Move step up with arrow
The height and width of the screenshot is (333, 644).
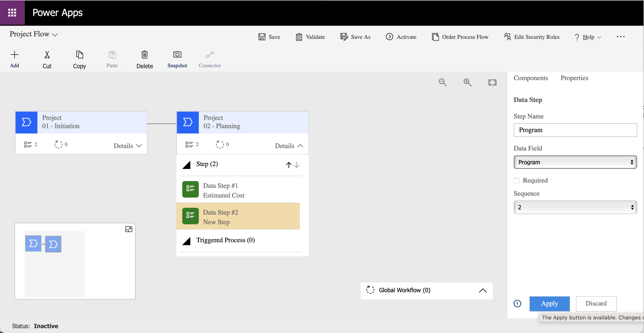(289, 165)
